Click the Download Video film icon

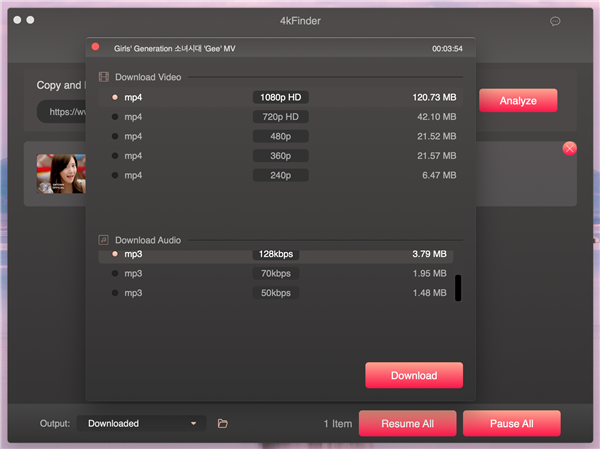tap(103, 77)
